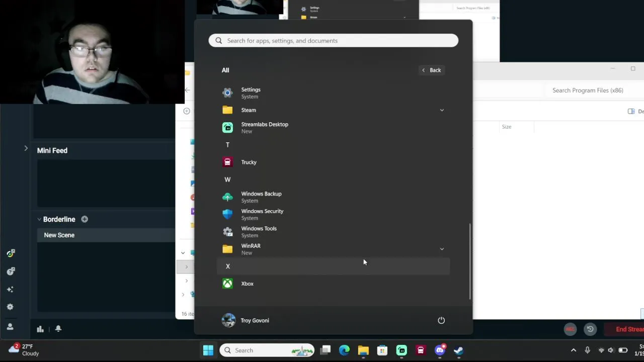644x362 pixels.
Task: Open Discord from the taskbar
Action: coord(440,350)
